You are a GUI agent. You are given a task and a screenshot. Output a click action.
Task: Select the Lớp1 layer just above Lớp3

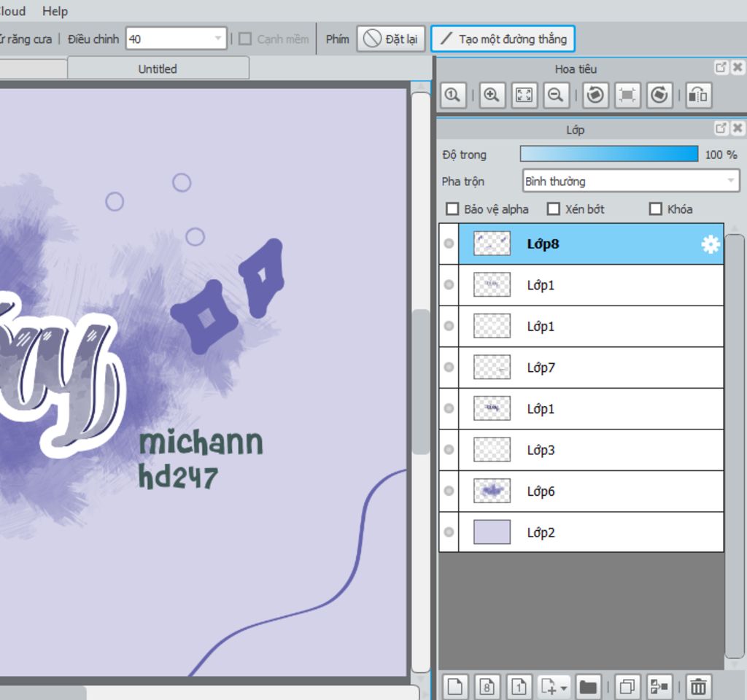(591, 408)
